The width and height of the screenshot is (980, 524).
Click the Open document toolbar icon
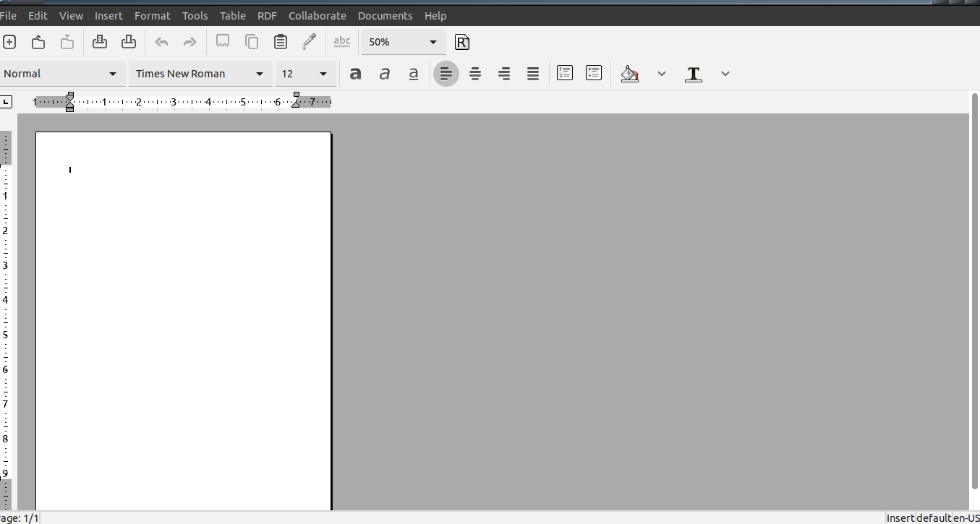coord(38,42)
